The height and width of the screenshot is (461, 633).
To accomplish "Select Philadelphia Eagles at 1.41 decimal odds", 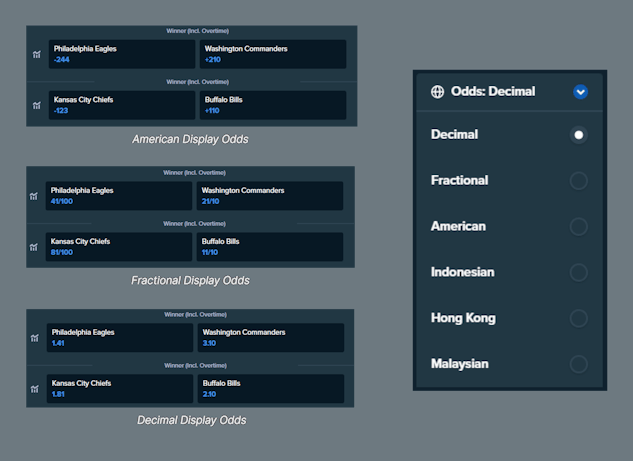I will (119, 338).
